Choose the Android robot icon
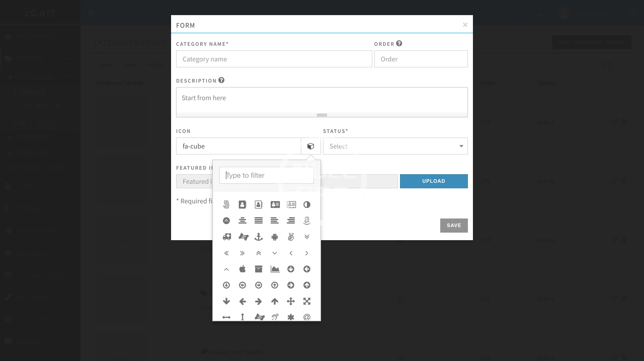644x361 pixels. click(x=274, y=237)
